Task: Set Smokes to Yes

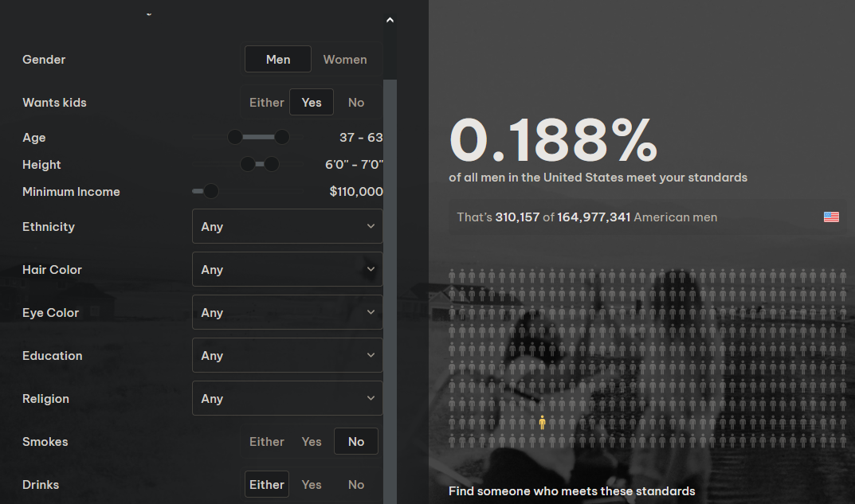Action: coord(312,441)
